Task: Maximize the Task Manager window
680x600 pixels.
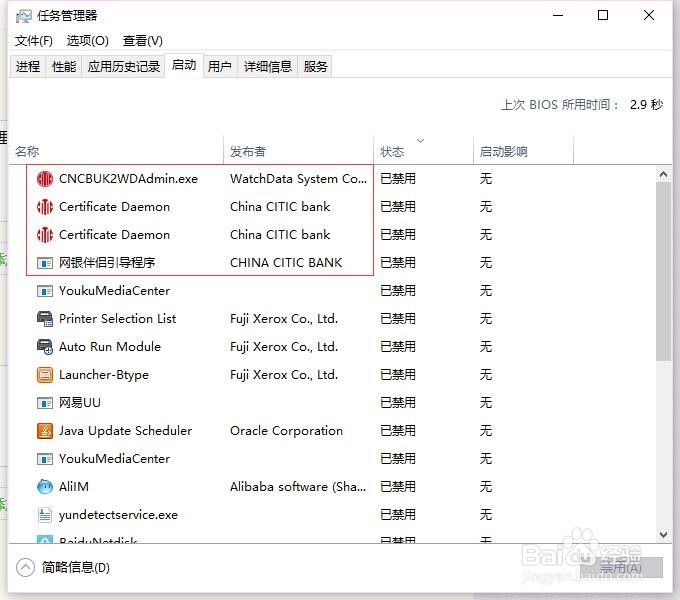Action: tap(603, 15)
